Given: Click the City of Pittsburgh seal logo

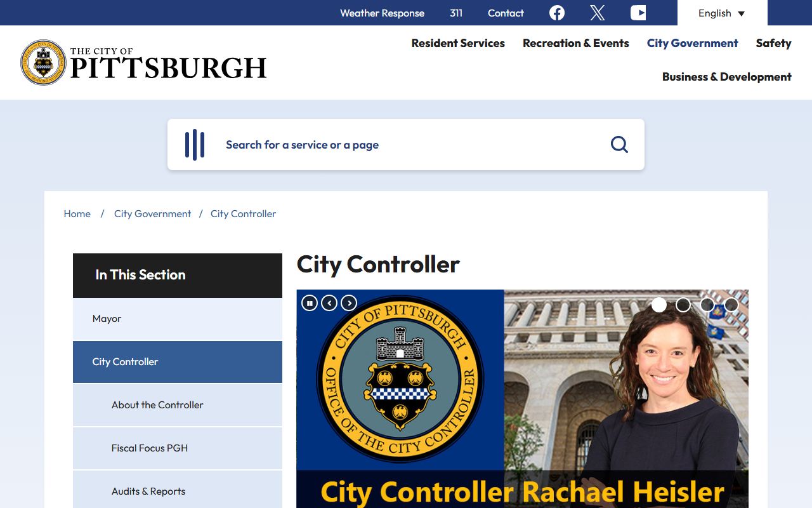Looking at the screenshot, I should coord(43,62).
